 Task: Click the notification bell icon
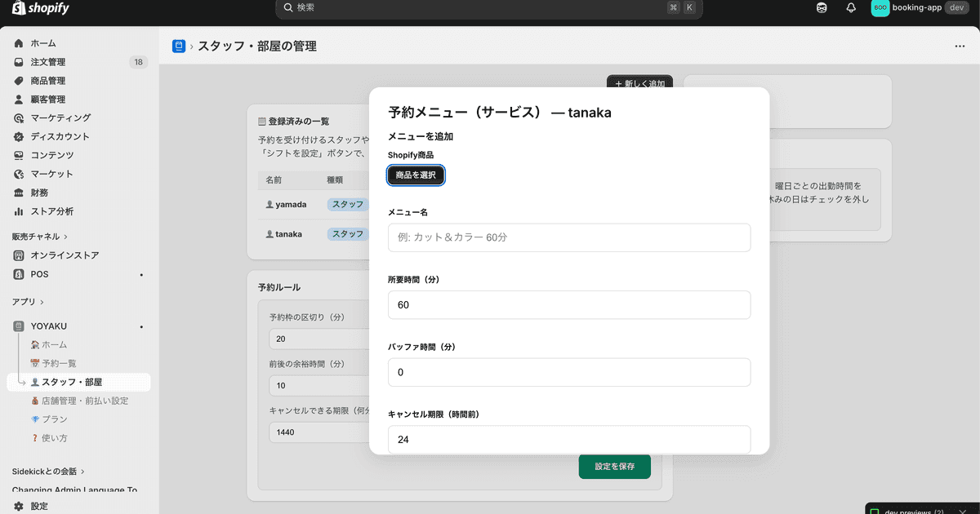coord(851,7)
